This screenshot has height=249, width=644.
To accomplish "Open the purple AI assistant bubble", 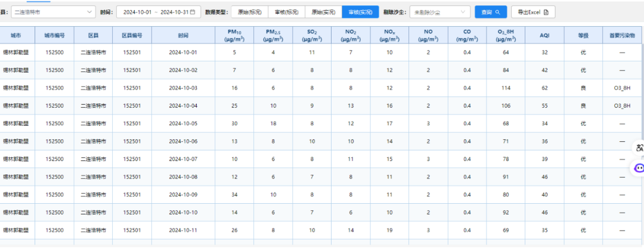I will pyautogui.click(x=639, y=169).
